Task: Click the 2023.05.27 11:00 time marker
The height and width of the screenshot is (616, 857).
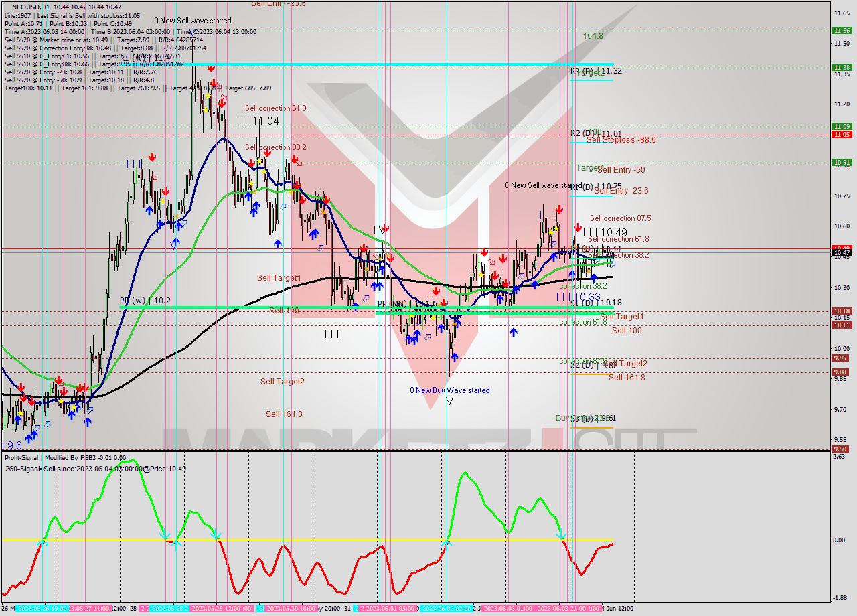Action: [x=90, y=609]
